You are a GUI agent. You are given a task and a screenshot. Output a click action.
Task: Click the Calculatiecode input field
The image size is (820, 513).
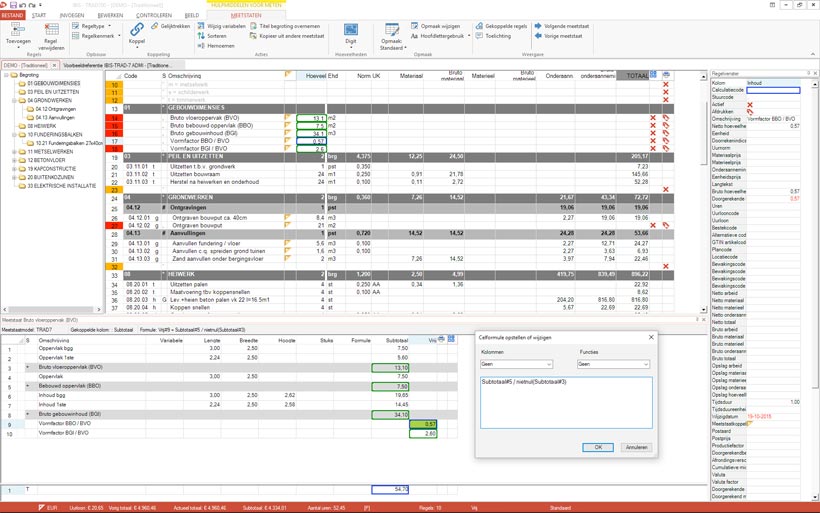(773, 90)
